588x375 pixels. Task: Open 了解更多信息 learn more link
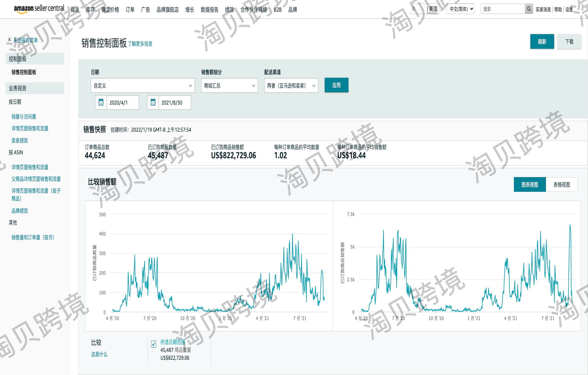click(140, 44)
